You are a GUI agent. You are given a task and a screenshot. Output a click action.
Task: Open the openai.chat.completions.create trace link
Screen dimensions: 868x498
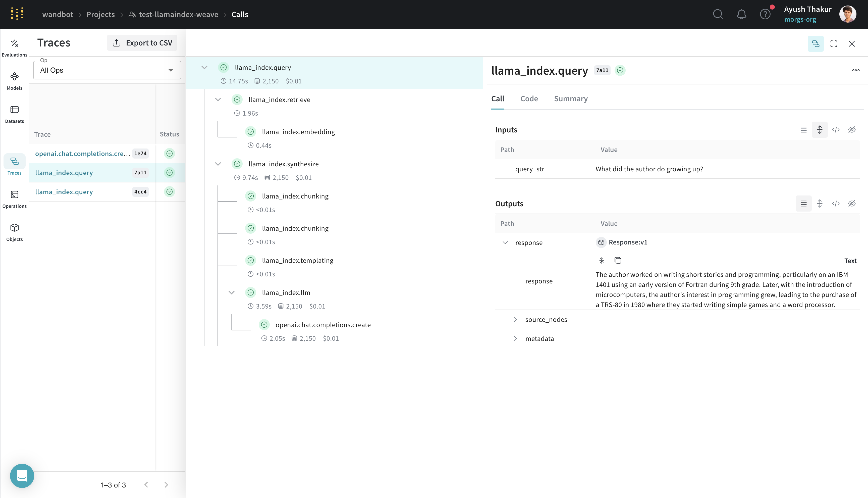(x=82, y=154)
